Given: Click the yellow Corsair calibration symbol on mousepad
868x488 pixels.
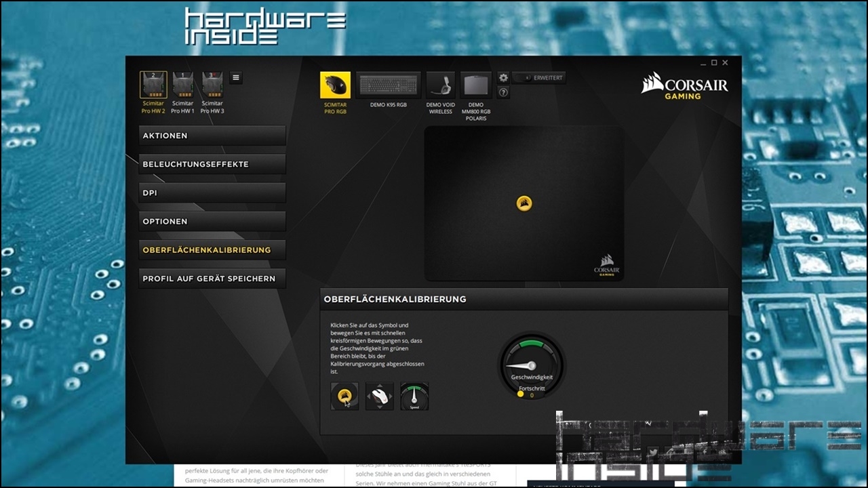Looking at the screenshot, I should 524,203.
